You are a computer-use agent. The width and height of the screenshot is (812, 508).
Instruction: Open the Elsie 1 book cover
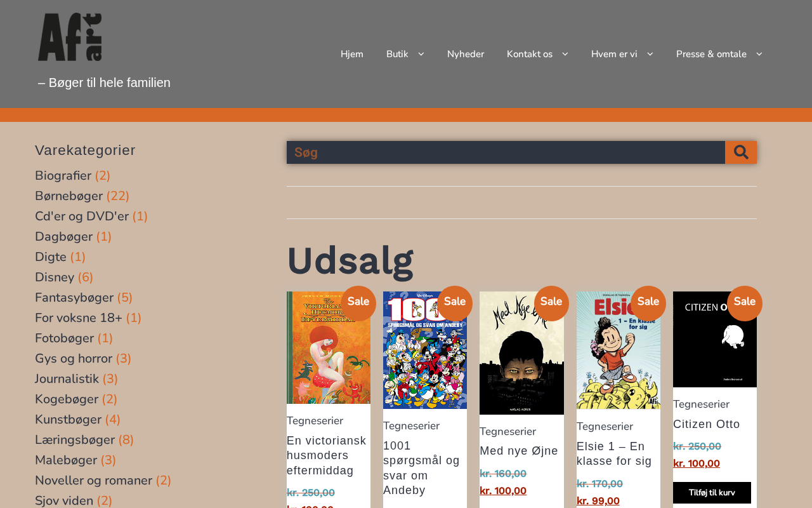coord(619,351)
